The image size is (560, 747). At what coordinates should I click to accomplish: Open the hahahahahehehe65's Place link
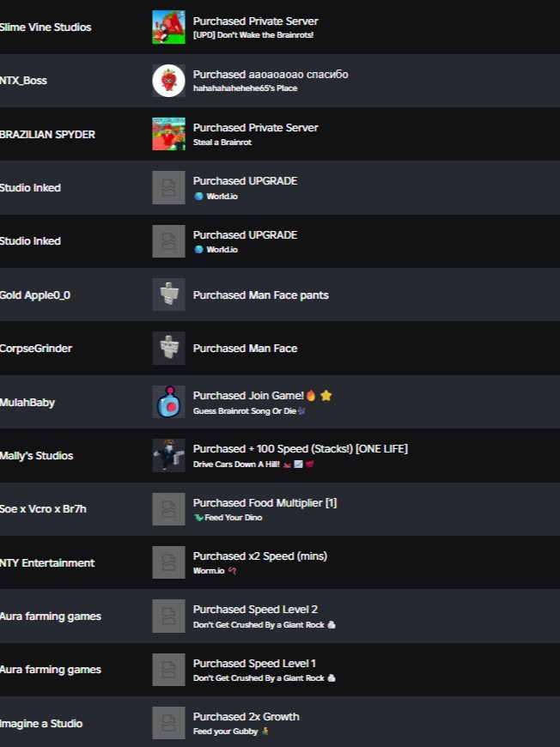245,88
